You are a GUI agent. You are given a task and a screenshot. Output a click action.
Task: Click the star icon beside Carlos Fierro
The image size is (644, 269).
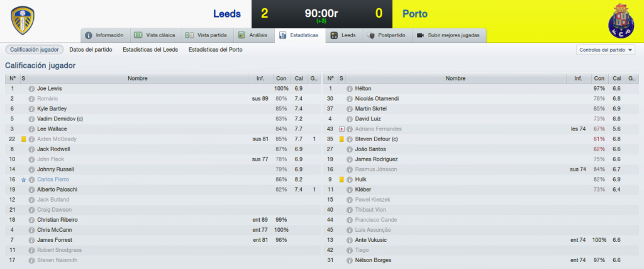pos(23,180)
